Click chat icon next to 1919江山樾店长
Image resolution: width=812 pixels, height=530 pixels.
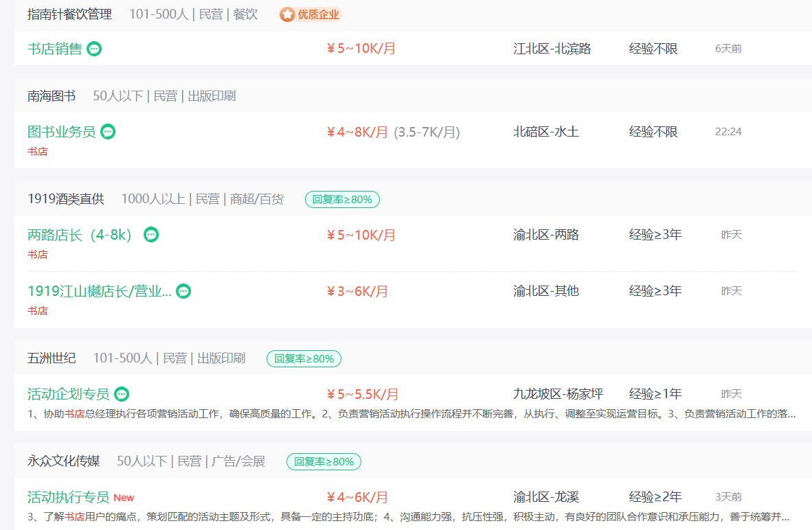coord(183,291)
